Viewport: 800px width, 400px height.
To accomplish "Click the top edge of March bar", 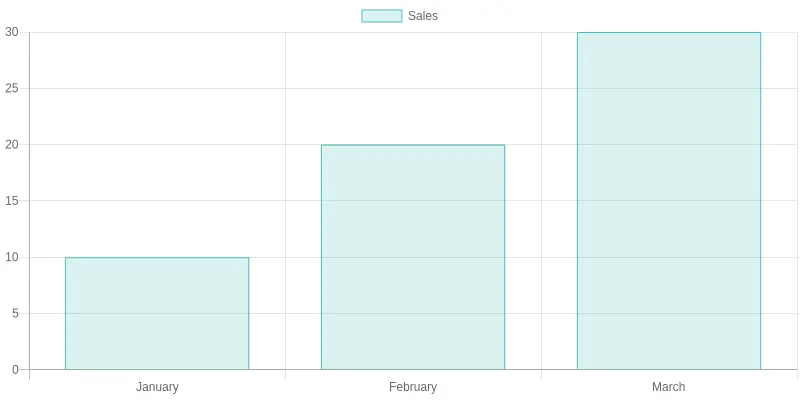I will click(x=669, y=33).
